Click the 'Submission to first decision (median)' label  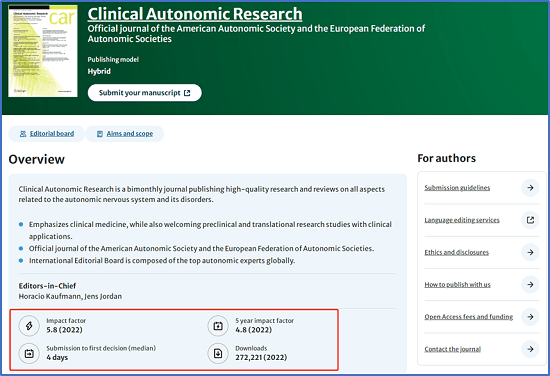(101, 348)
